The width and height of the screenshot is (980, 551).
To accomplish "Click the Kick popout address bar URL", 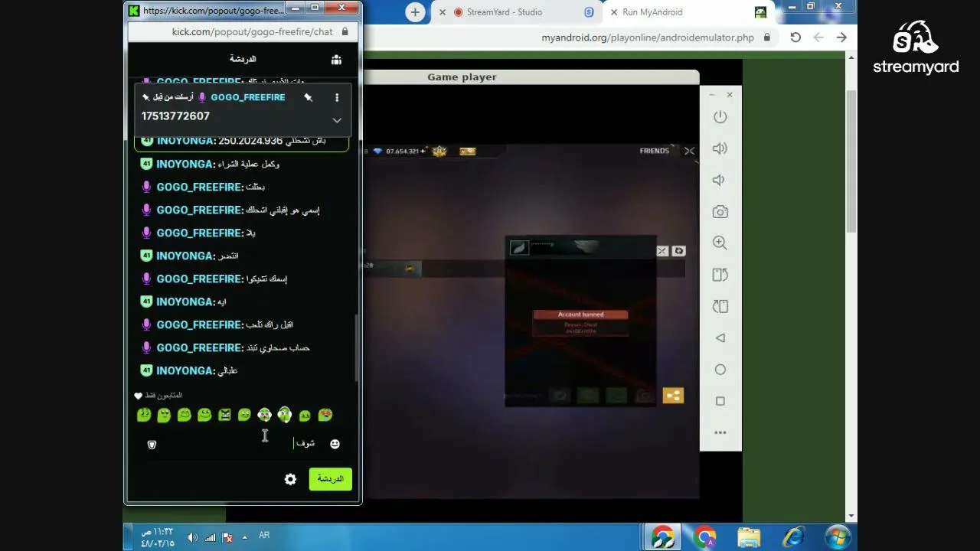I will pos(253,31).
